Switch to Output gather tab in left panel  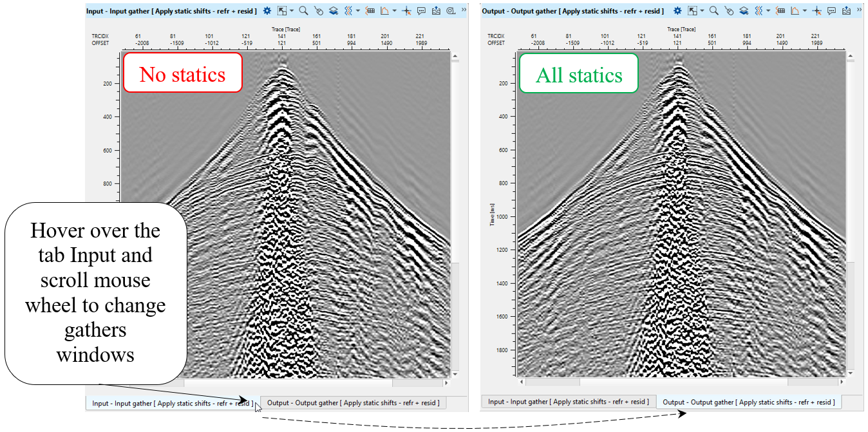click(x=353, y=403)
